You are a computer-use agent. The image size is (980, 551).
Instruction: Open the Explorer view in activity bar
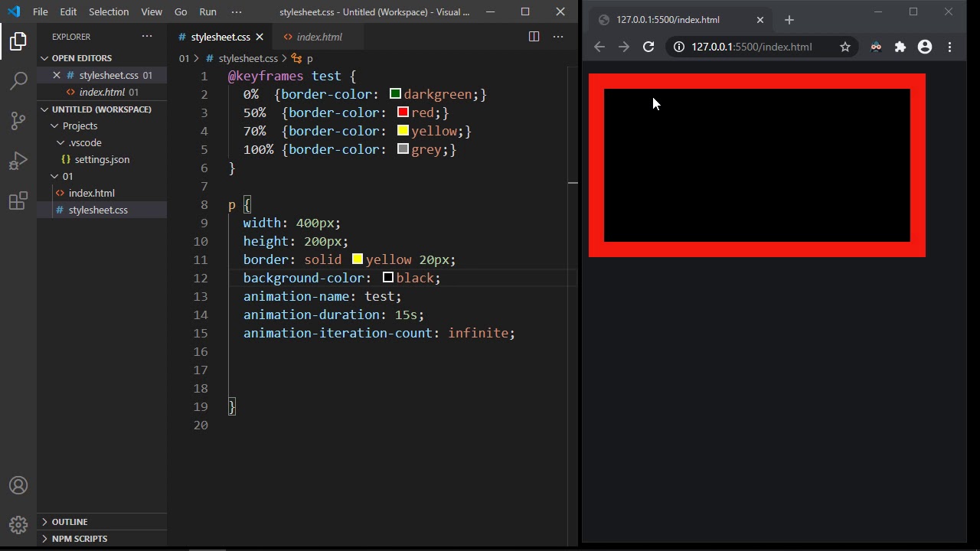click(18, 41)
